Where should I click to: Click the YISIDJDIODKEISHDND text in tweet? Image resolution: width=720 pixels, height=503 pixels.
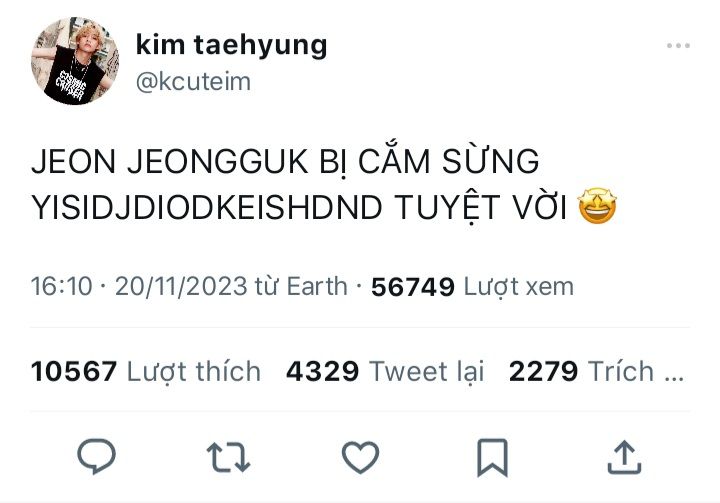[207, 207]
